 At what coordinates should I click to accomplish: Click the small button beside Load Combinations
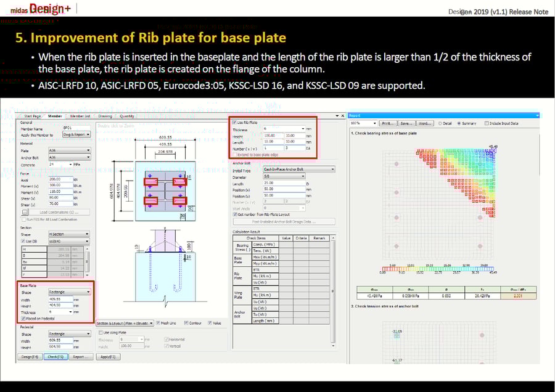click(x=24, y=212)
